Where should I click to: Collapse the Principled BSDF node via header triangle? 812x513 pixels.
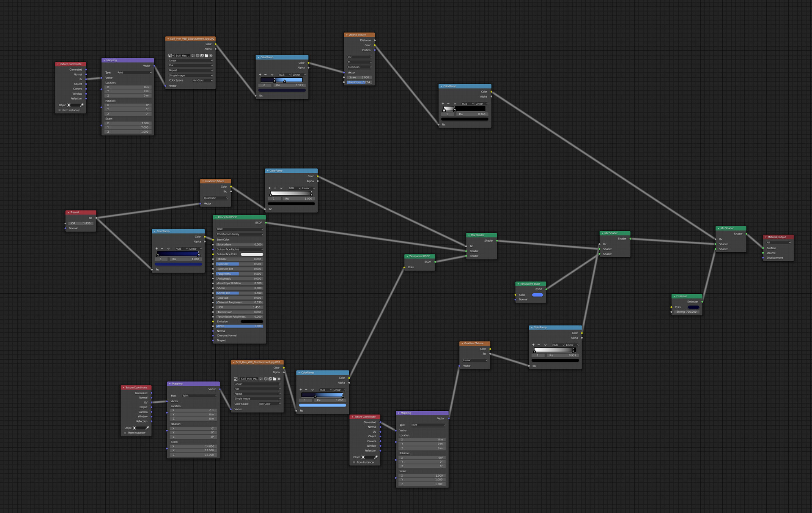(216, 217)
